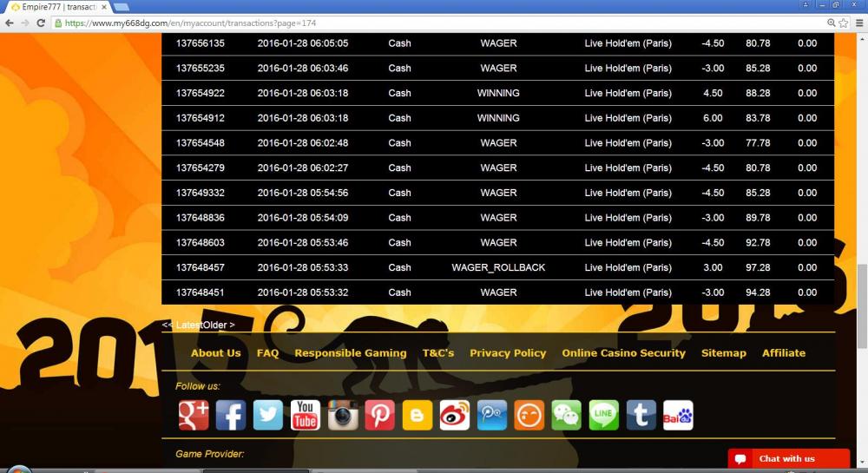Open the Privacy Policy page
868x473 pixels.
pyautogui.click(x=508, y=353)
